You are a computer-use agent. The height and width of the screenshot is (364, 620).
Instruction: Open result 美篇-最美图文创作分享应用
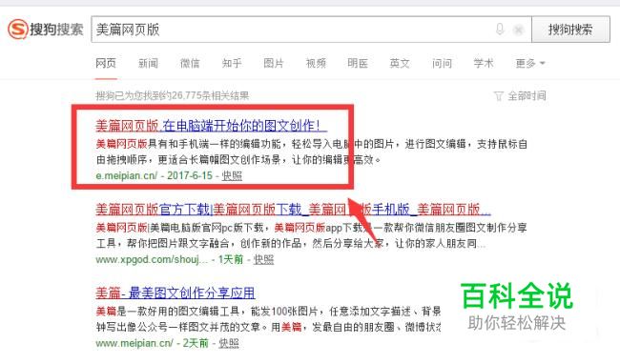point(176,293)
